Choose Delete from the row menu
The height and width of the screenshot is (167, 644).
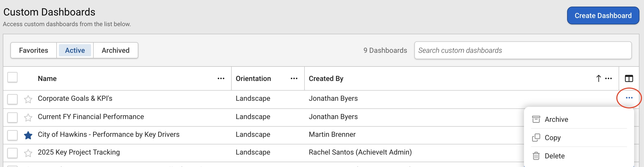coord(579,156)
